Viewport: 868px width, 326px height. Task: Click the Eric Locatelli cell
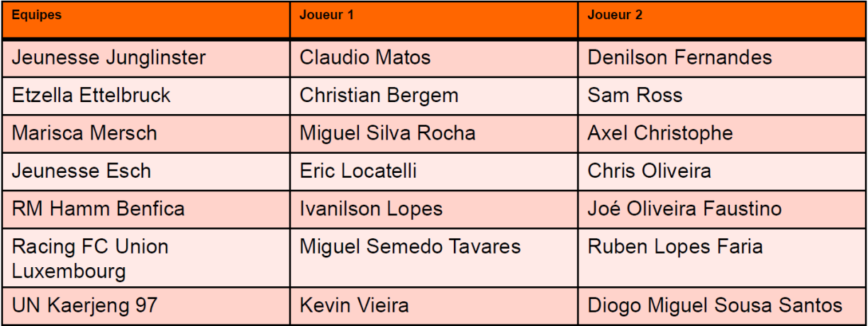[358, 171]
